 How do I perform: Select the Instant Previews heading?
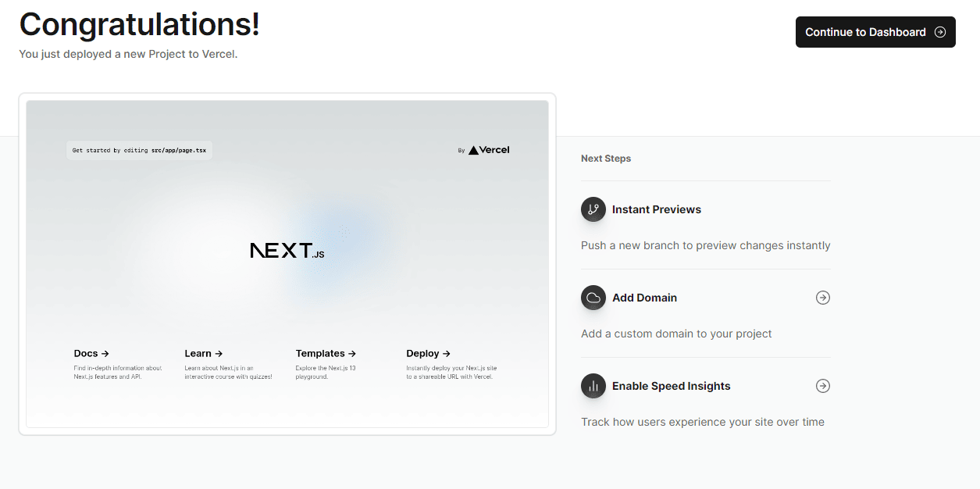click(657, 209)
